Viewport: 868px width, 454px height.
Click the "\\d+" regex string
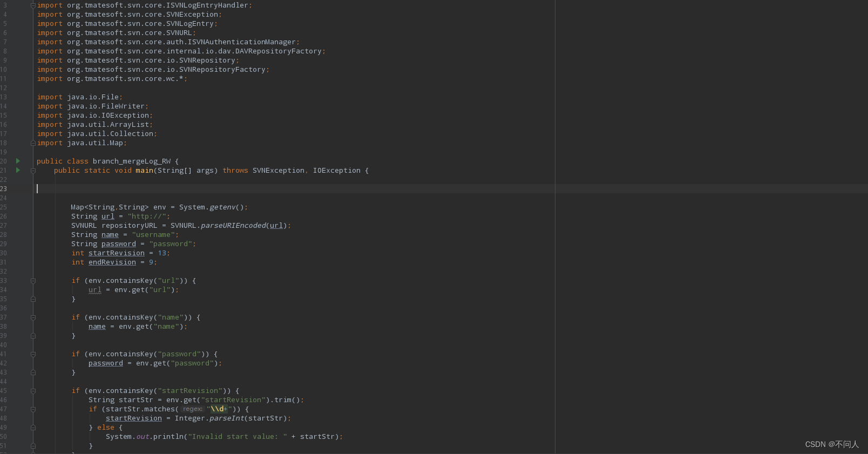(219, 409)
